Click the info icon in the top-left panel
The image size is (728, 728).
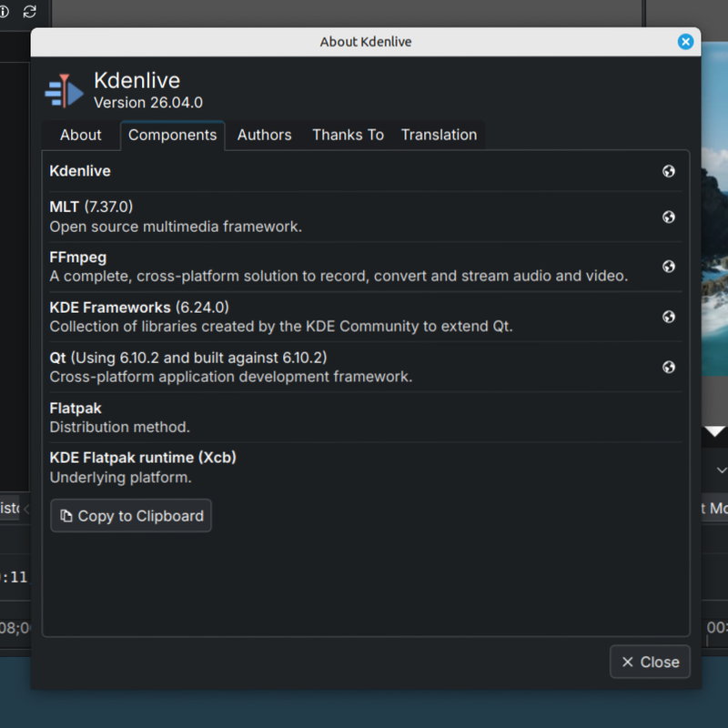coord(5,12)
